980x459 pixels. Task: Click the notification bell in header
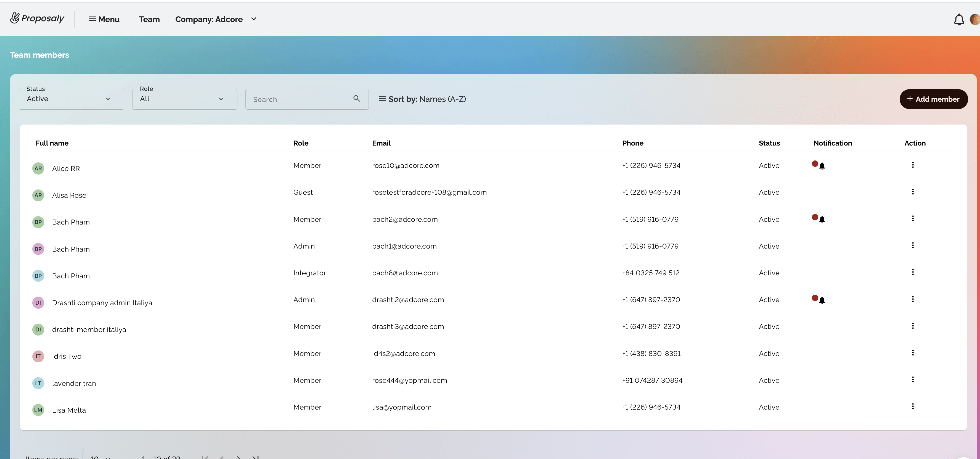pos(959,19)
